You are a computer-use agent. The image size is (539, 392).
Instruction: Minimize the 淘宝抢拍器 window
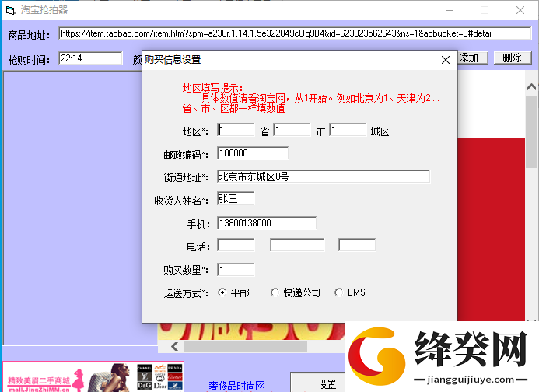(x=450, y=10)
